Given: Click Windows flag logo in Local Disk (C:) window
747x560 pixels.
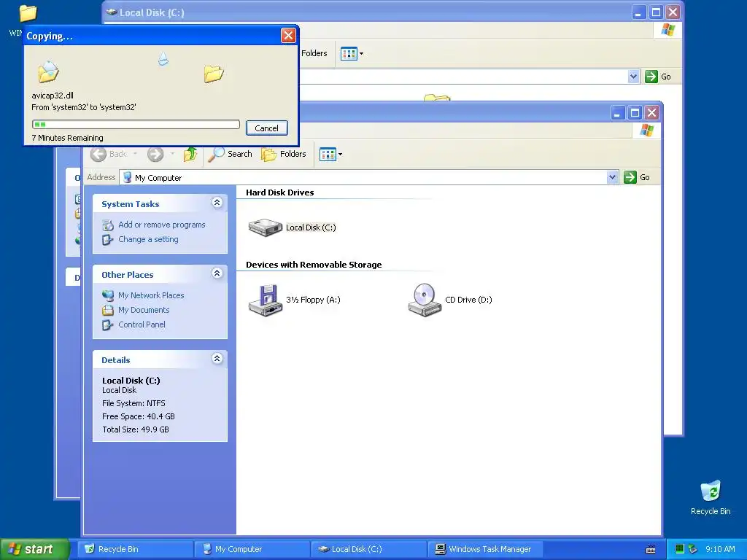Looking at the screenshot, I should pos(668,29).
